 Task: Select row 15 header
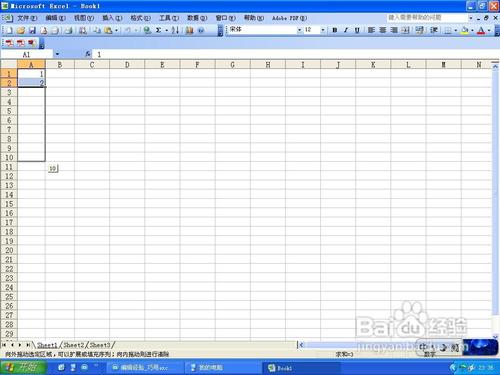click(x=9, y=204)
